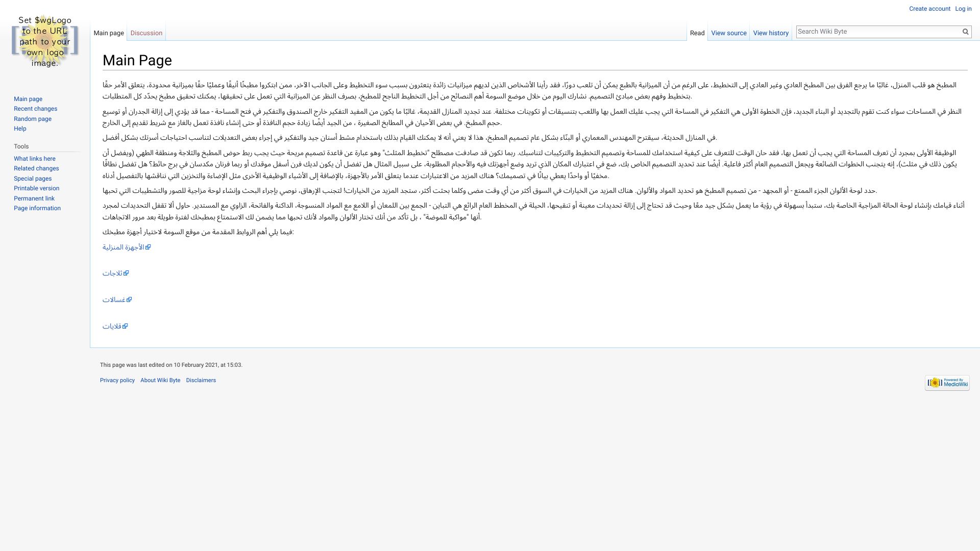Open the الأجهزة المنزلية external link
This screenshot has height=551, width=980.
click(x=126, y=247)
